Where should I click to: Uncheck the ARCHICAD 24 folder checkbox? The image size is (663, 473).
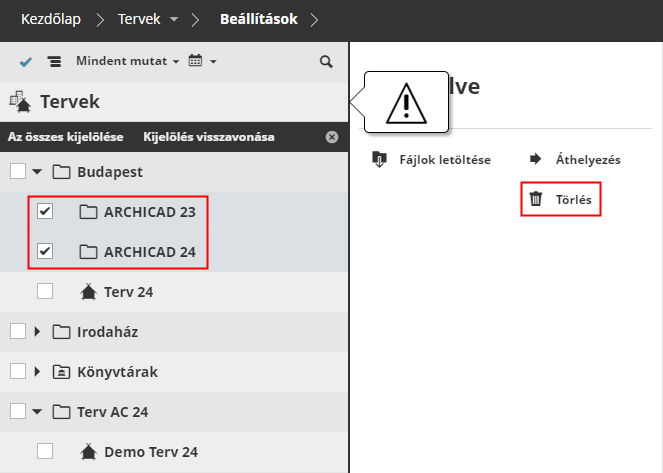click(45, 252)
